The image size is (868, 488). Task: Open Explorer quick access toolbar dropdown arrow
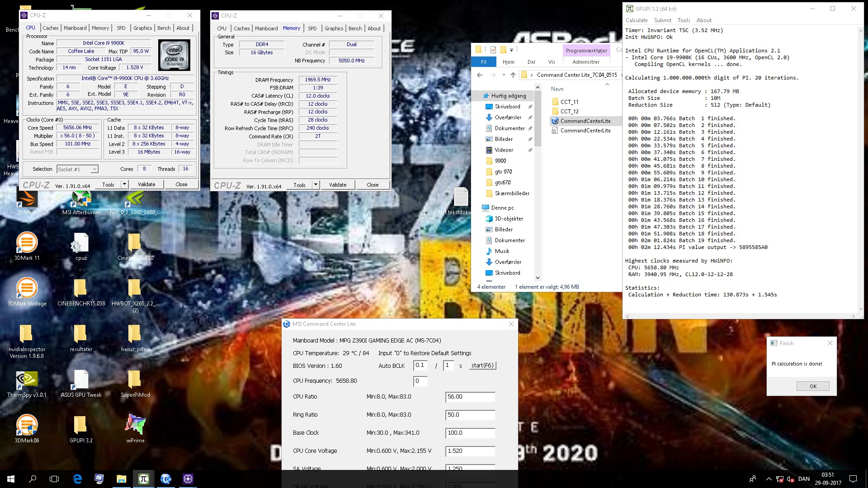click(511, 50)
